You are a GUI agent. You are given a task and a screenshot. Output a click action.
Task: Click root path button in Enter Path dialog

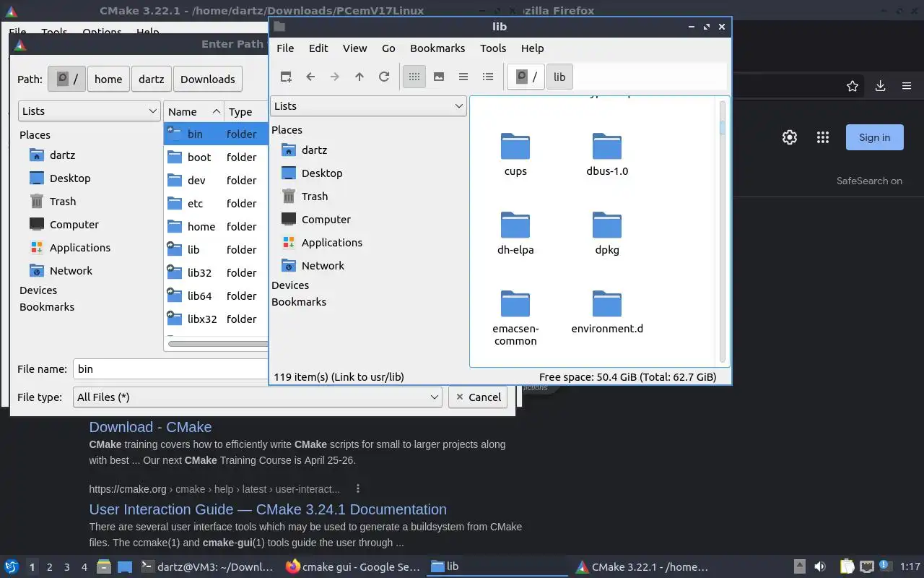66,79
